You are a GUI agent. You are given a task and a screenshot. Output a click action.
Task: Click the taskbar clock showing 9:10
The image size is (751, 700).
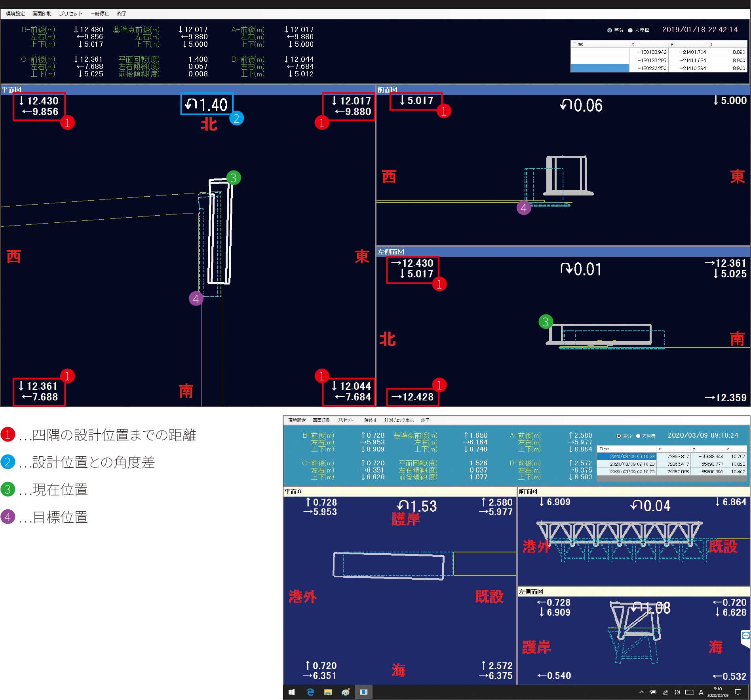click(x=718, y=692)
